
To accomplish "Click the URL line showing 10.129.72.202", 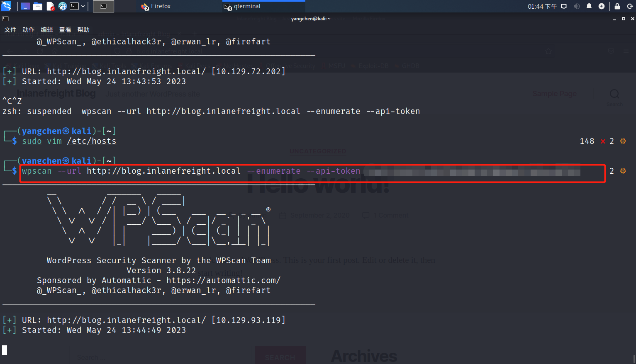I will [144, 71].
